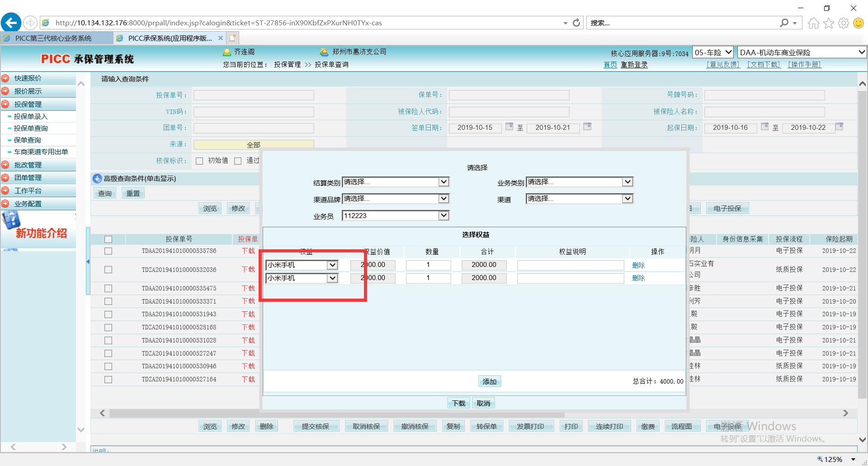Open the browser settings gear icon
This screenshot has height=466, width=868.
pos(843,23)
